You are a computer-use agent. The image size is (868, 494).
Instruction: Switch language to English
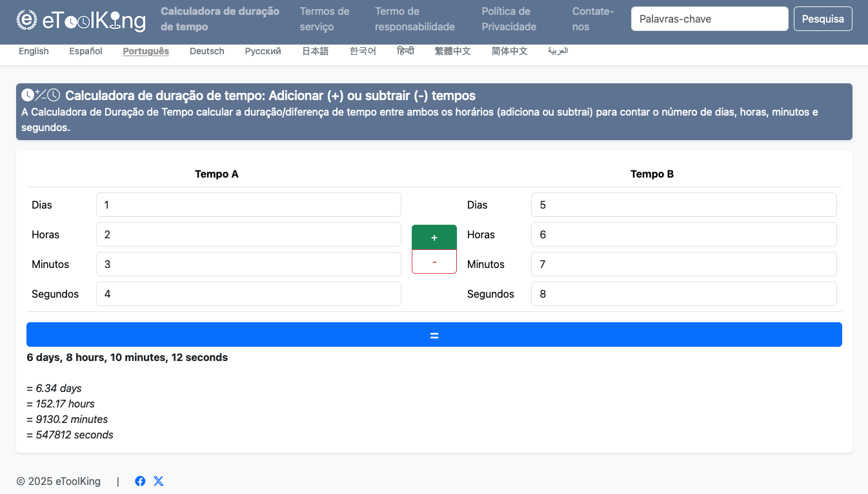click(34, 51)
